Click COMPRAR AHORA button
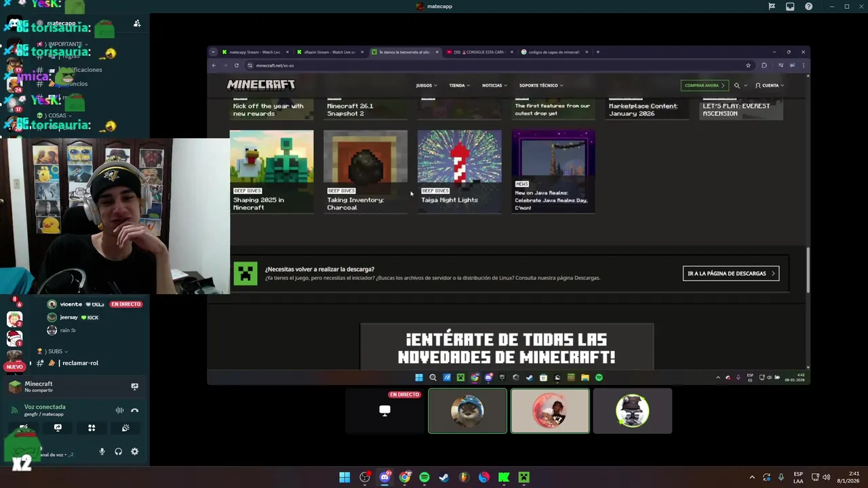The height and width of the screenshot is (488, 868). point(705,85)
